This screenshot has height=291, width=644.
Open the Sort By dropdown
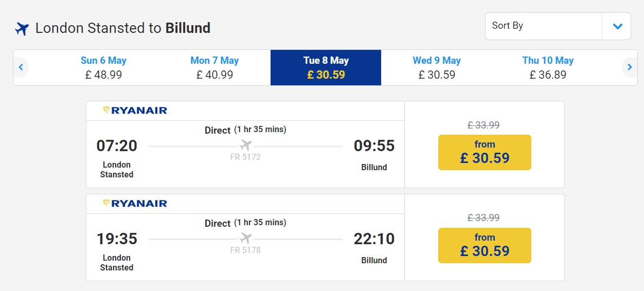click(x=543, y=26)
